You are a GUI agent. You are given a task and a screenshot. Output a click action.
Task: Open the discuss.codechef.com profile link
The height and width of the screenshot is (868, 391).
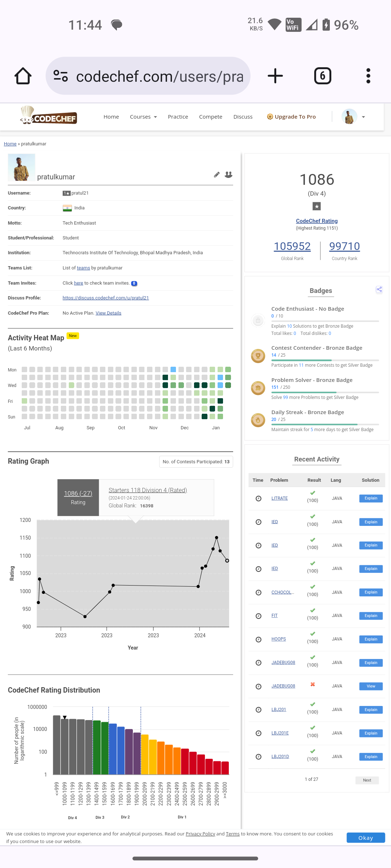[x=106, y=298]
